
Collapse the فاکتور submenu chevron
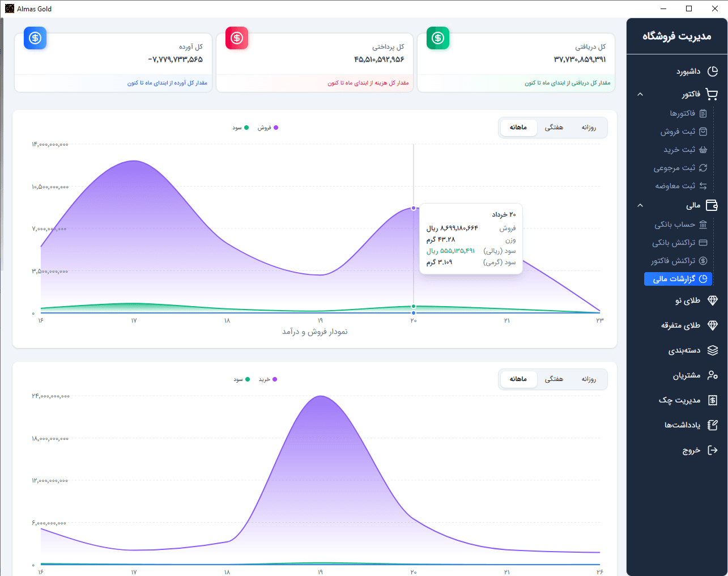coord(640,94)
